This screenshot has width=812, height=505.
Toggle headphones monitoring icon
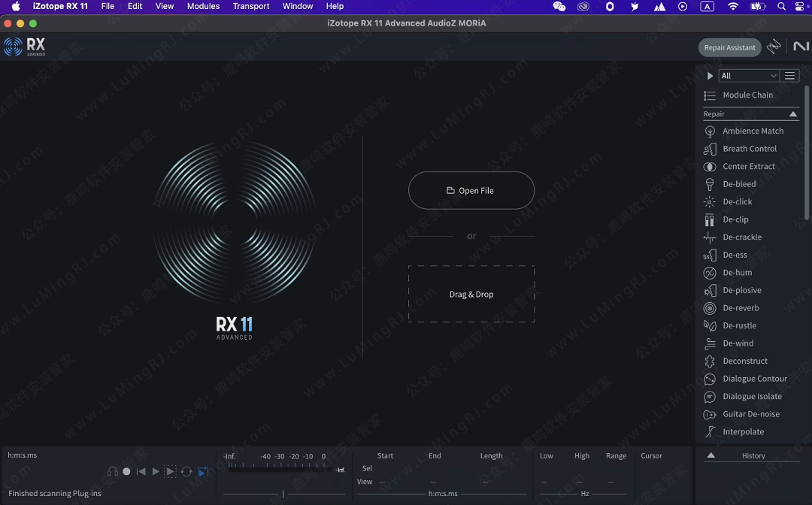point(113,472)
